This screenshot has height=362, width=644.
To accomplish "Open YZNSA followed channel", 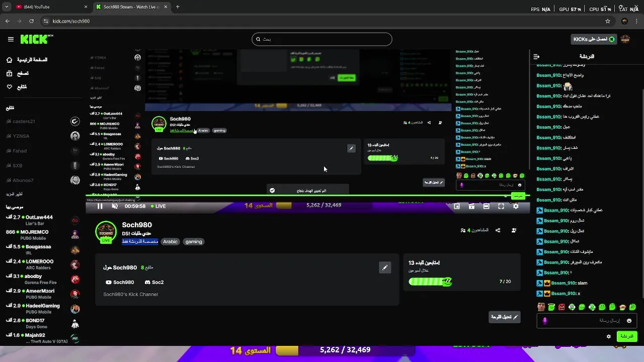I will (43, 136).
